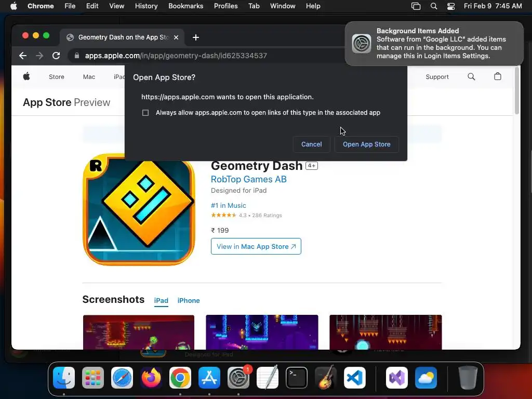Select the iPad screenshots tab
Viewport: 532px width, 399px height.
(161, 301)
